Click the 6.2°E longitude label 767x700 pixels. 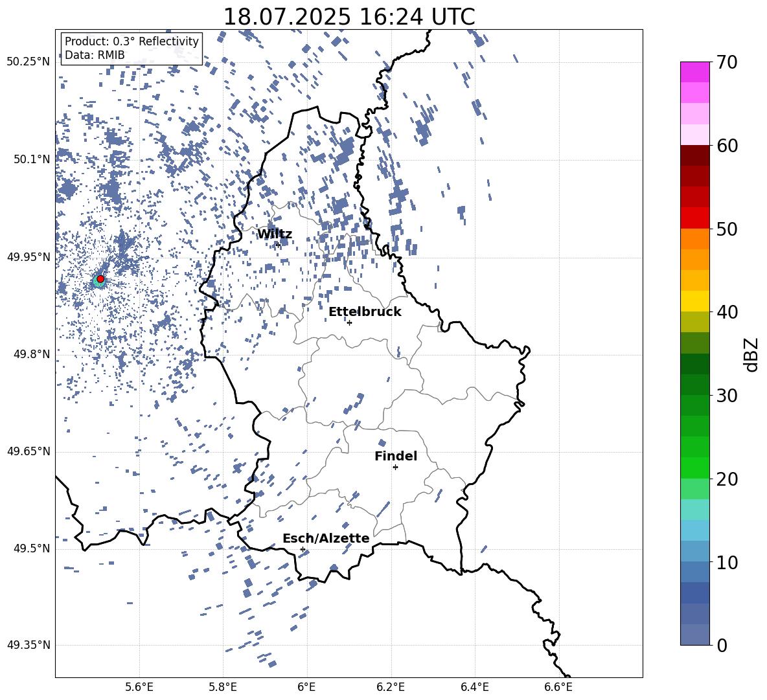[x=391, y=688]
